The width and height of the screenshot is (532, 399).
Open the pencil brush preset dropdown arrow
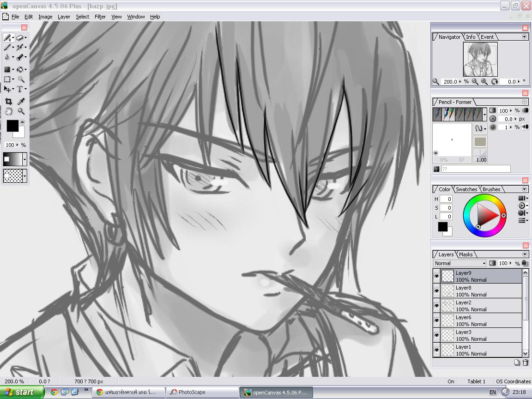point(484,115)
